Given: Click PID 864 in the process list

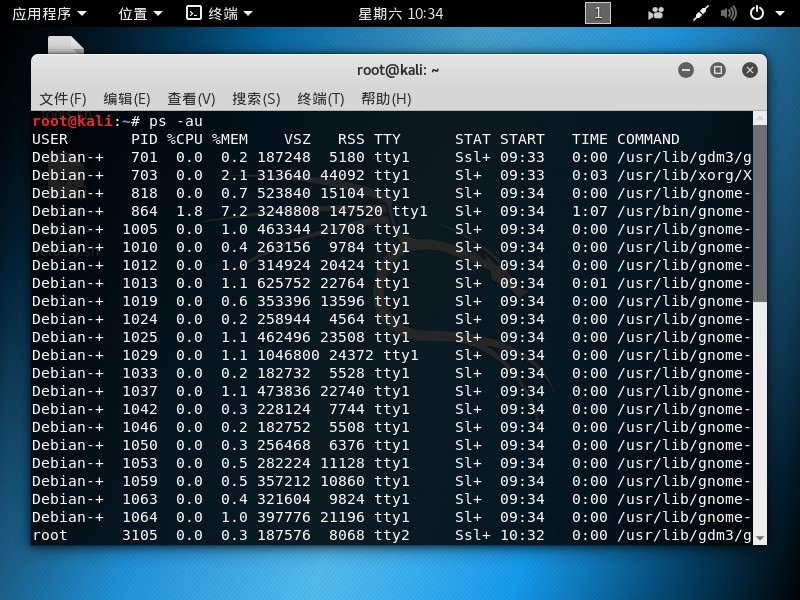Looking at the screenshot, I should pos(144,211).
